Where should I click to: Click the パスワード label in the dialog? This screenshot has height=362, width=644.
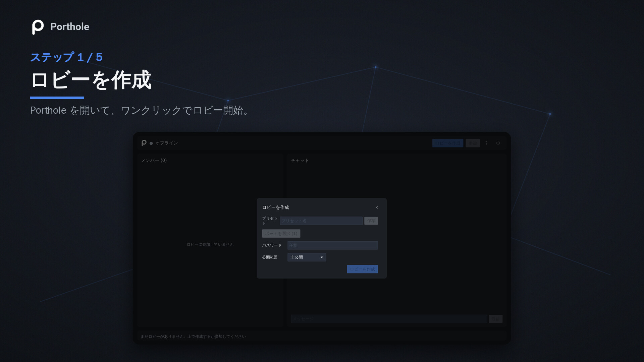pos(272,245)
